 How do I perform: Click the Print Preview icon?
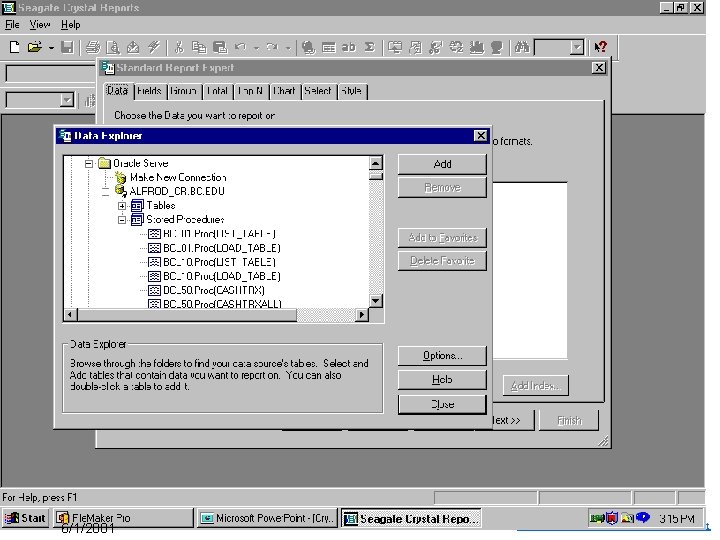click(113, 47)
